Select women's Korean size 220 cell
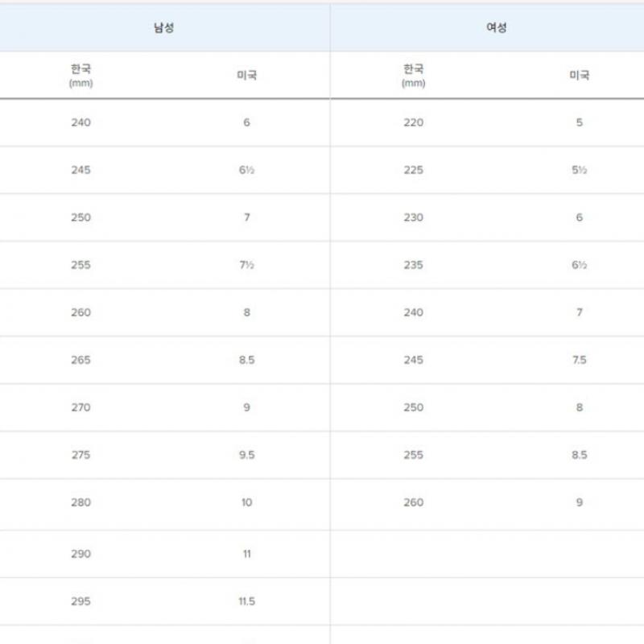 click(x=413, y=122)
